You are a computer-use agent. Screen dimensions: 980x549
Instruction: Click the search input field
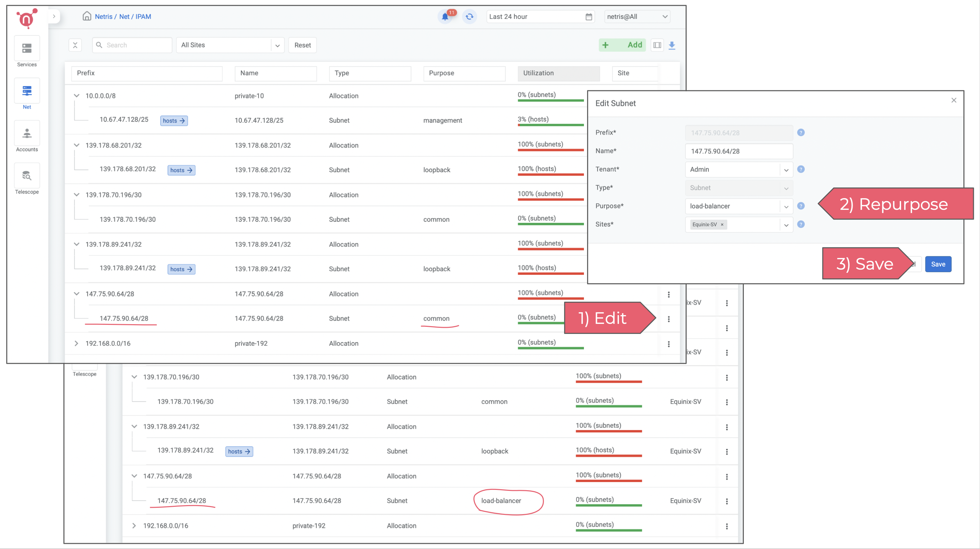coord(133,45)
